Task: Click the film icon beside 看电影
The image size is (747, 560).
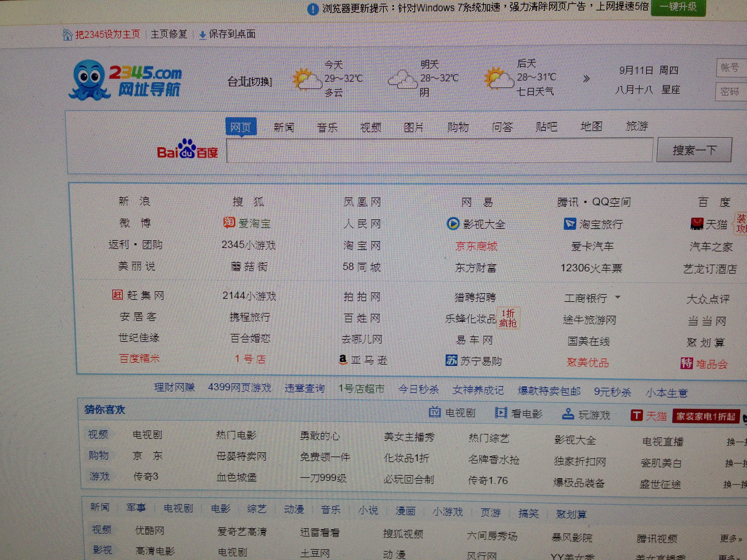Action: pyautogui.click(x=501, y=412)
